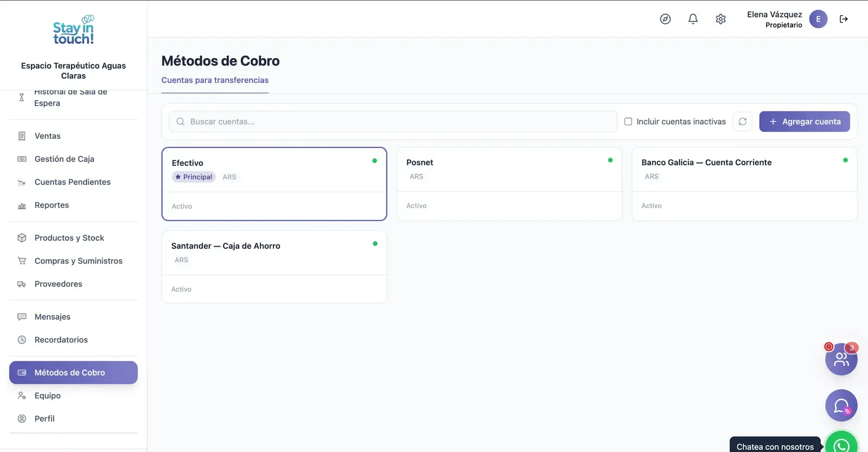The width and height of the screenshot is (868, 452).
Task: Switch to Cuentas para transferencias tab
Action: coord(215,80)
